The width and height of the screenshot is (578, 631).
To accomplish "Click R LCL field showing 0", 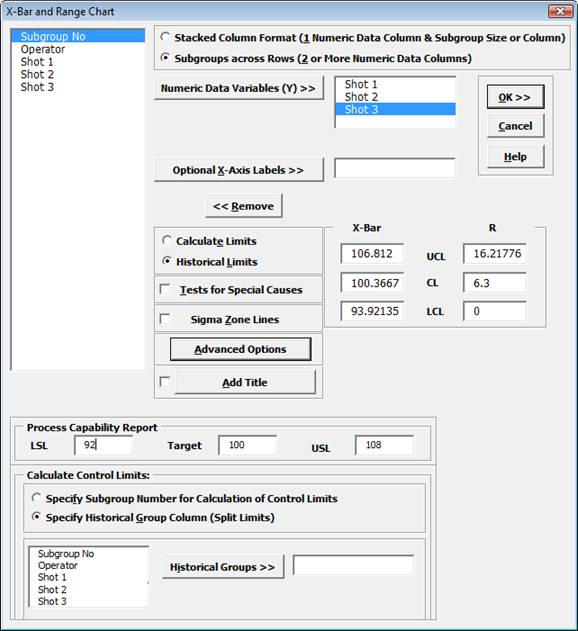I will (x=495, y=311).
